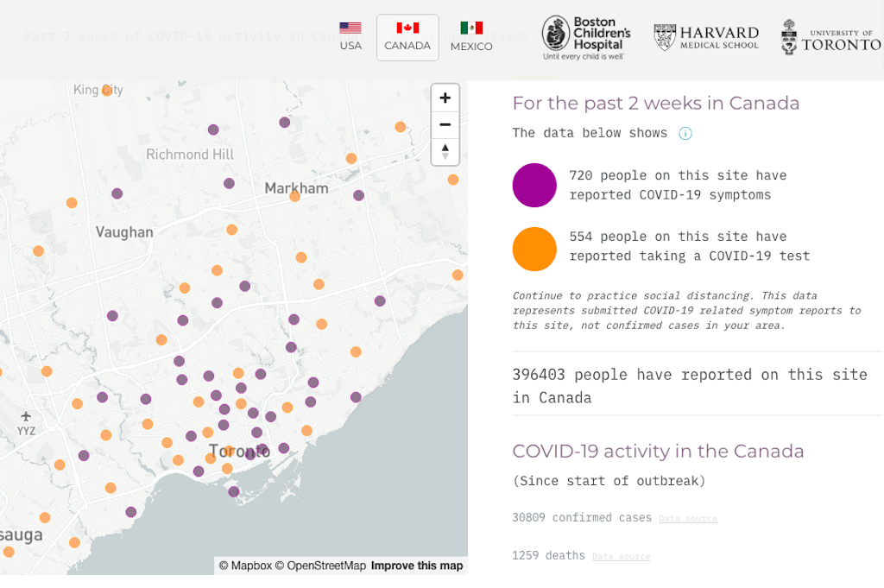Switch to the USA tab
Viewport: 884px width, 588px height.
(x=350, y=37)
